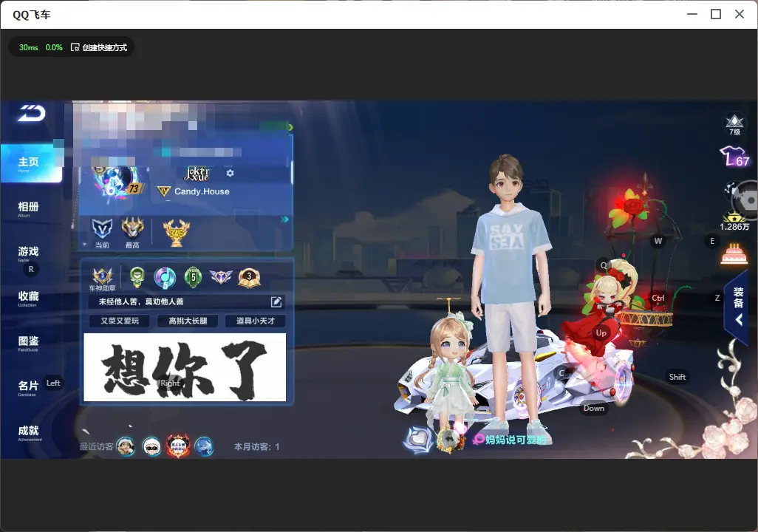
Task: Open second visitor avatar with sunglasses
Action: (x=151, y=447)
